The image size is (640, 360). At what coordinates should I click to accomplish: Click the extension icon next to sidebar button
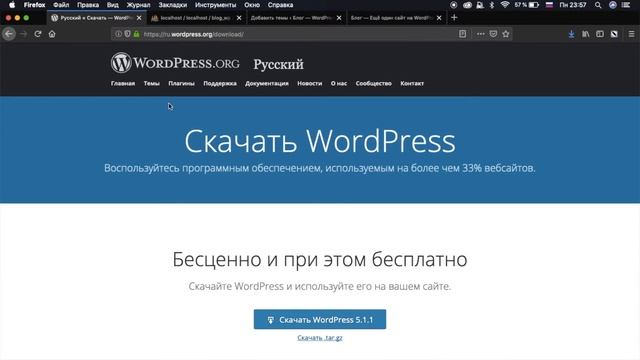(614, 34)
